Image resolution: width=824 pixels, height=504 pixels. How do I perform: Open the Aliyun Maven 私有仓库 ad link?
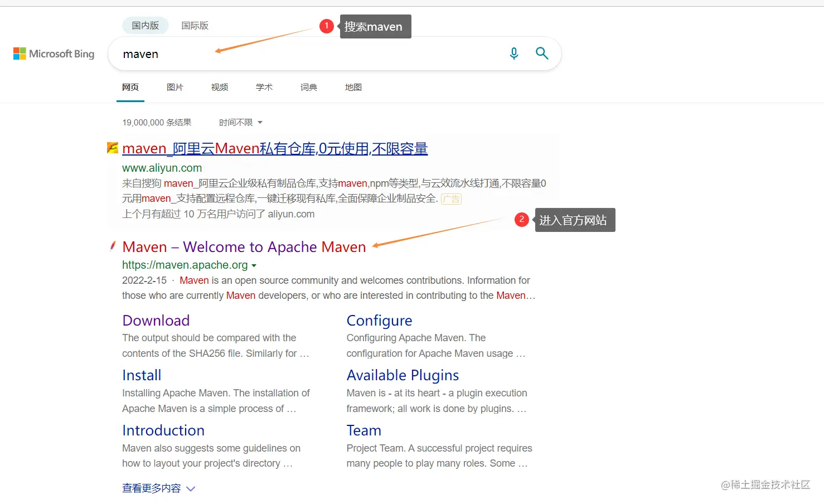pos(275,149)
